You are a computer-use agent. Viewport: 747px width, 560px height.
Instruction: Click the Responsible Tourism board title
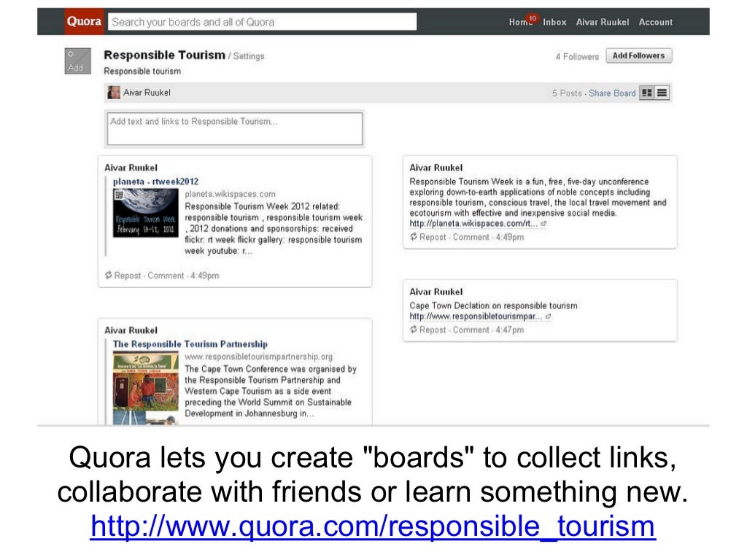164,55
